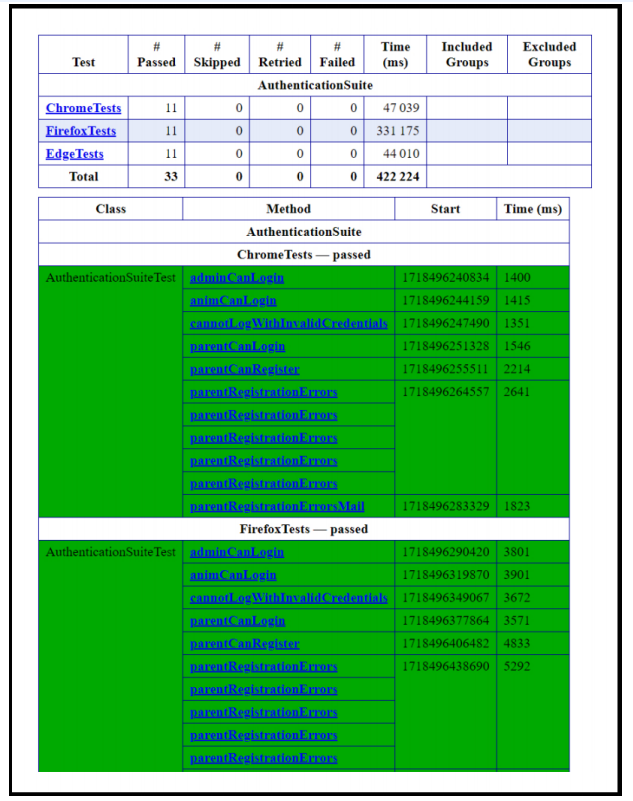
Task: Select start timestamp 1718496377864
Action: click(x=446, y=621)
